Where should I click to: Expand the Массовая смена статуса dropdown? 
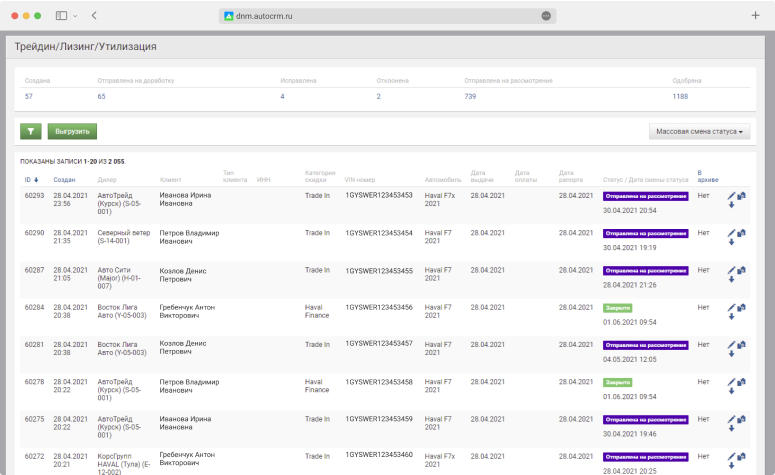tap(700, 131)
